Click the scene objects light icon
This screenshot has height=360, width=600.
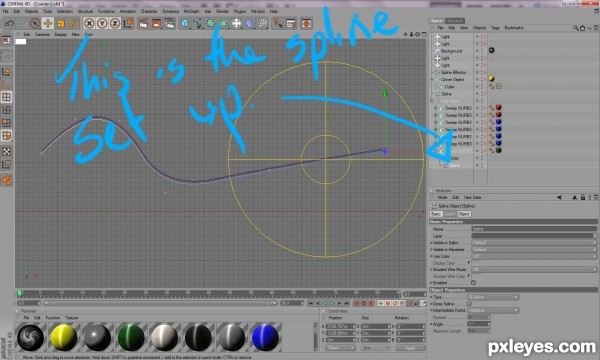pos(236,24)
